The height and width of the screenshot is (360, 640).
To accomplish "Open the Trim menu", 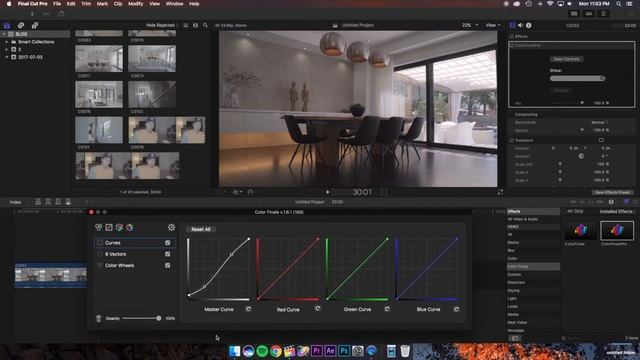I will (x=86, y=4).
